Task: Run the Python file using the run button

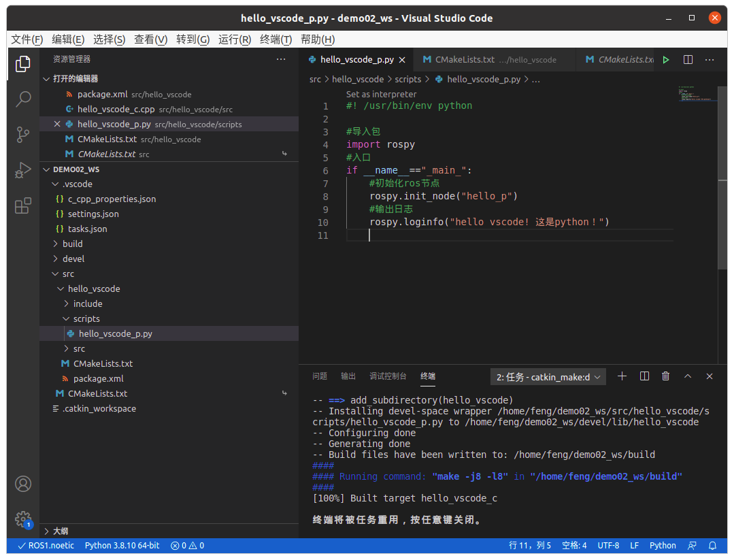Action: [665, 59]
